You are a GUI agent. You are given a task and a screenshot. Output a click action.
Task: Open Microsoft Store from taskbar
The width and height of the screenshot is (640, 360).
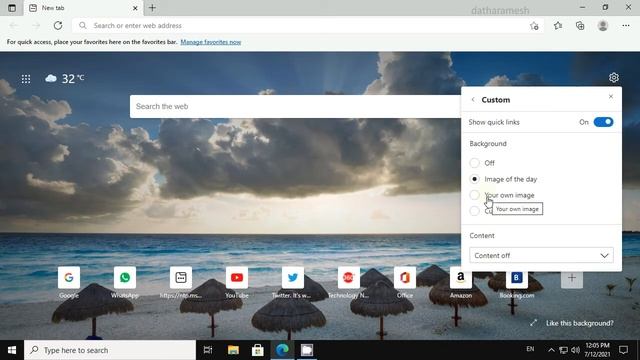click(x=258, y=350)
